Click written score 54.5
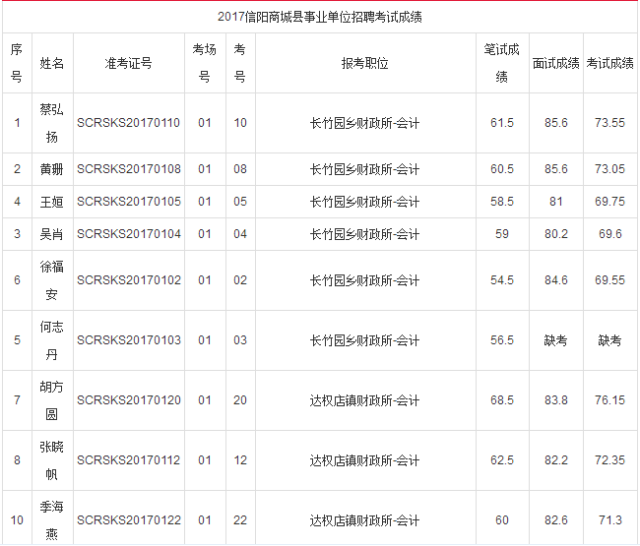 coord(502,280)
